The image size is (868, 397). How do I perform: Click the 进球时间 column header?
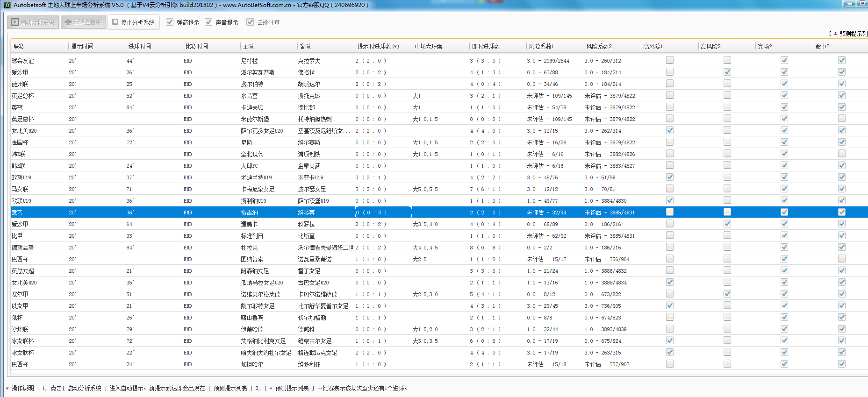(x=139, y=46)
